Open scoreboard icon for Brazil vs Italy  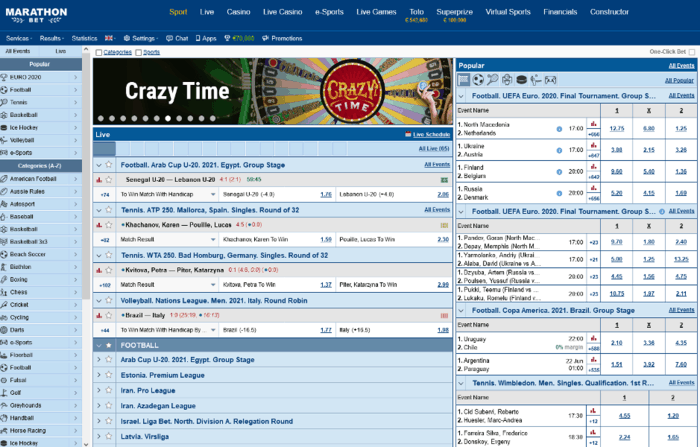click(x=444, y=316)
